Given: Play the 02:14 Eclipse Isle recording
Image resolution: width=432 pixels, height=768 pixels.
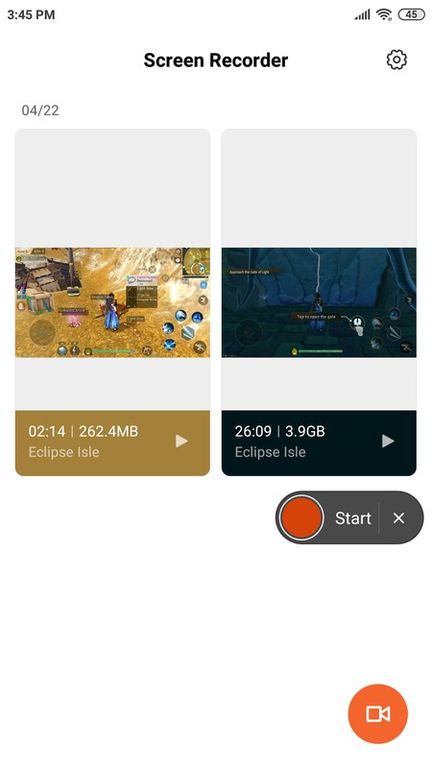Looking at the screenshot, I should [182, 441].
